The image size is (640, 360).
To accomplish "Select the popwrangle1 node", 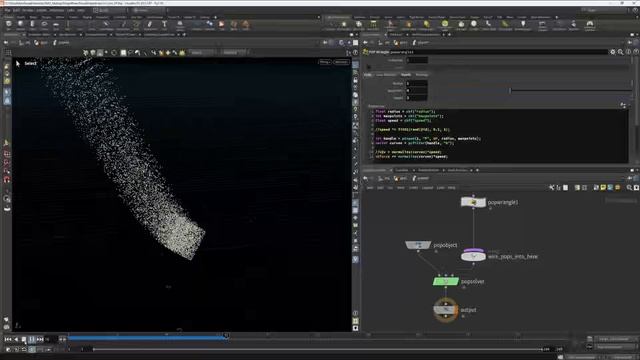I will [x=473, y=202].
